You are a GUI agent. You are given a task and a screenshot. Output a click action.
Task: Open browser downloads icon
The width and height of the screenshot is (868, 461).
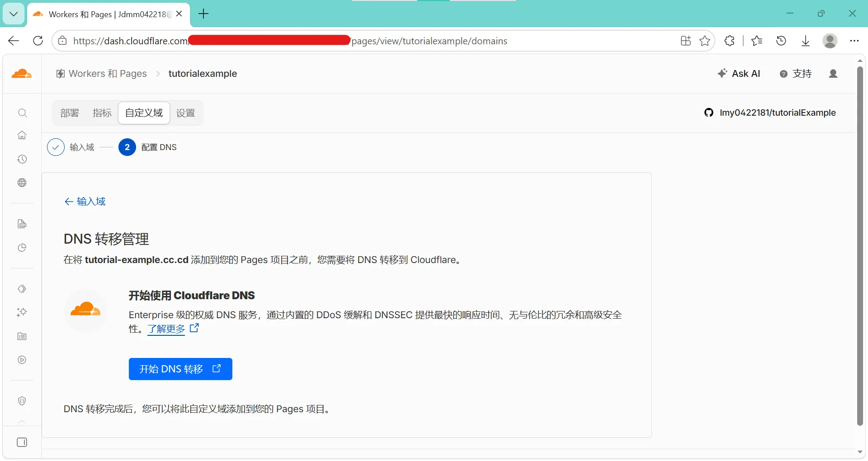click(806, 41)
